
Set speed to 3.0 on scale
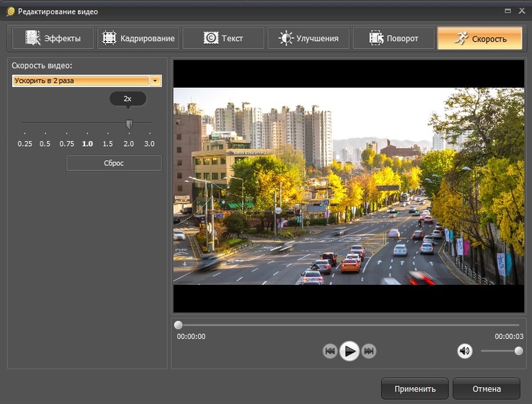click(149, 144)
